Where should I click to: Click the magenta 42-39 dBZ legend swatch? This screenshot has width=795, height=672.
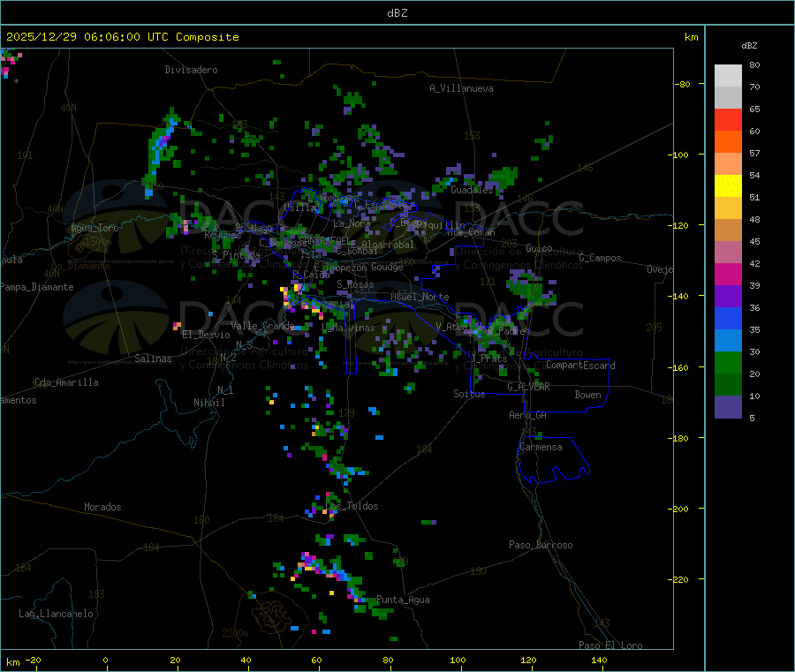728,274
